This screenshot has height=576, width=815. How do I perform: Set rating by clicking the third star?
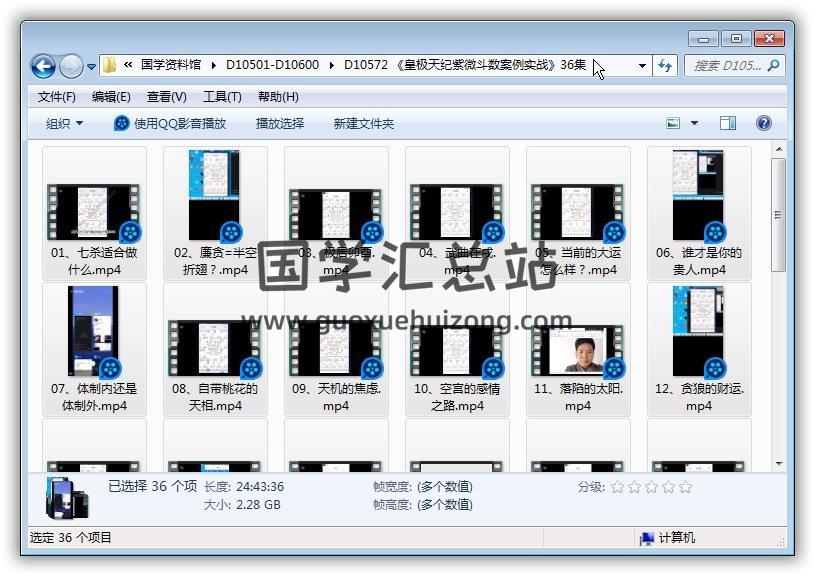click(x=651, y=487)
